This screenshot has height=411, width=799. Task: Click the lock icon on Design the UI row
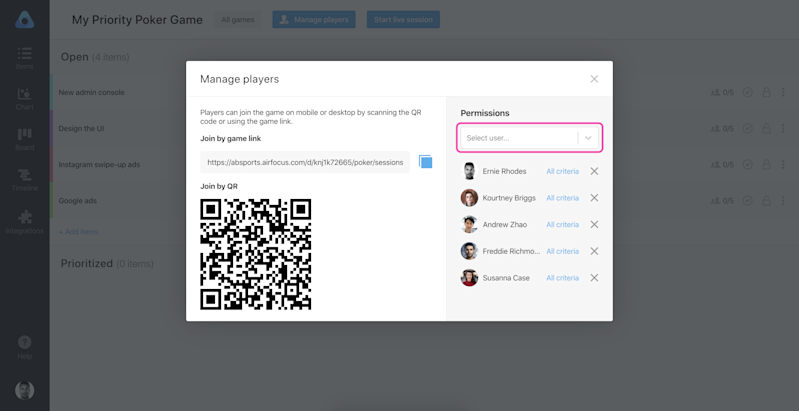point(766,128)
